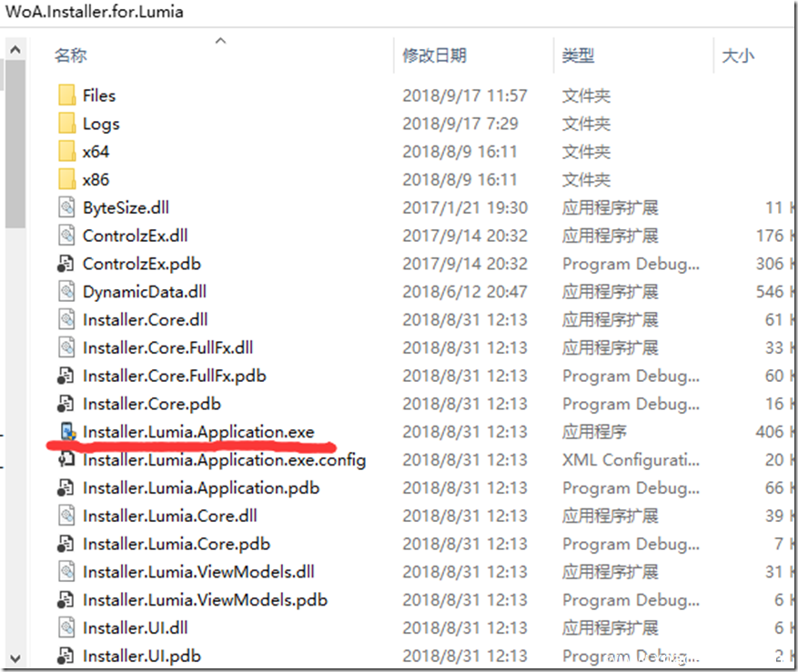Click the scrollbar down arrow
The width and height of the screenshot is (798, 672).
click(x=15, y=658)
